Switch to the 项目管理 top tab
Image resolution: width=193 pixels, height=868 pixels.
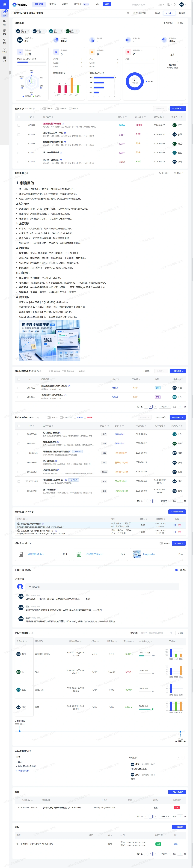pos(39,4)
